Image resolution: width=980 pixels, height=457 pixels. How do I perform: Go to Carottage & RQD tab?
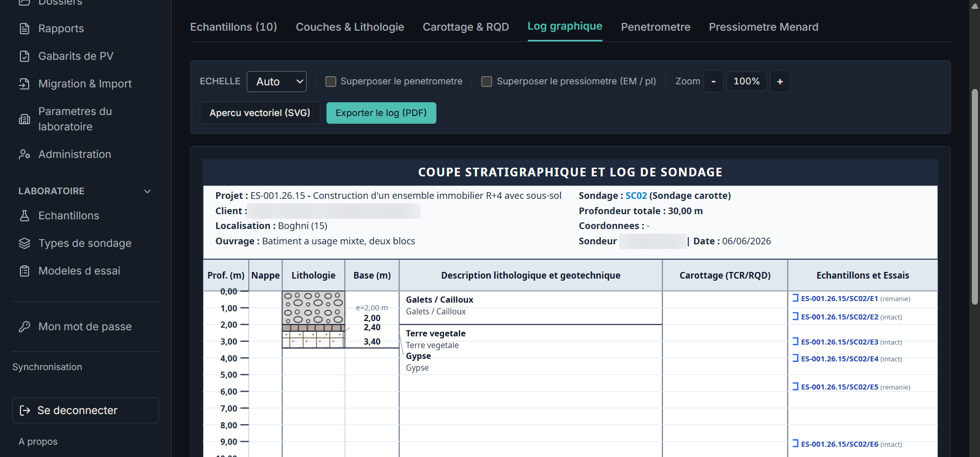[466, 27]
